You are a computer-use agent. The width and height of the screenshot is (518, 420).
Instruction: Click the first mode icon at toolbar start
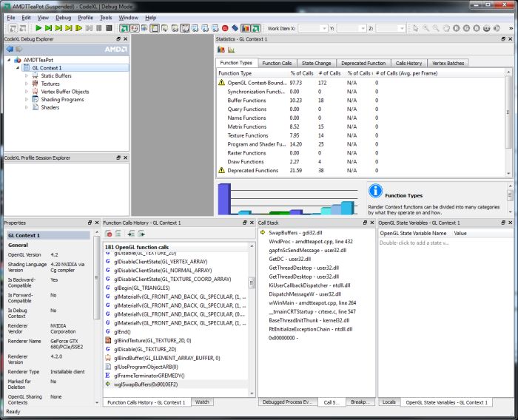(x=13, y=28)
